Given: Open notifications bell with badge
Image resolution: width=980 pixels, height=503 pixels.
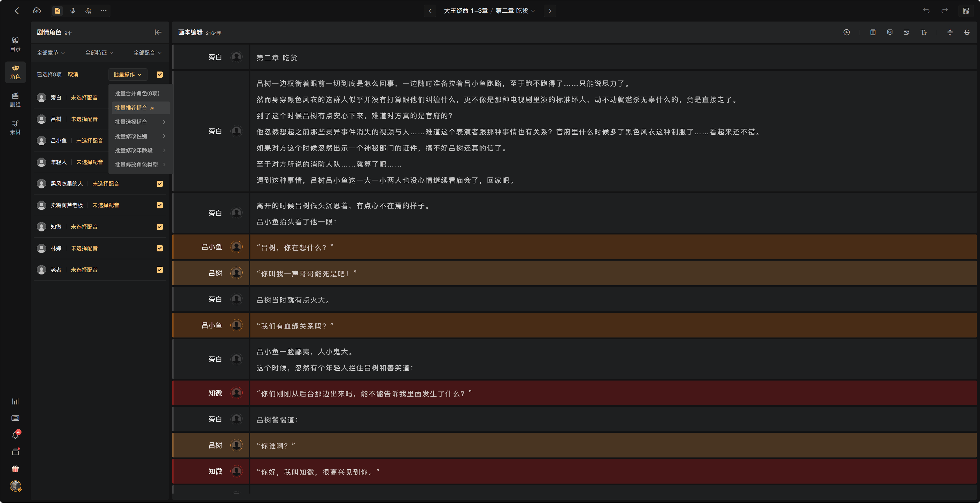Looking at the screenshot, I should tap(16, 435).
